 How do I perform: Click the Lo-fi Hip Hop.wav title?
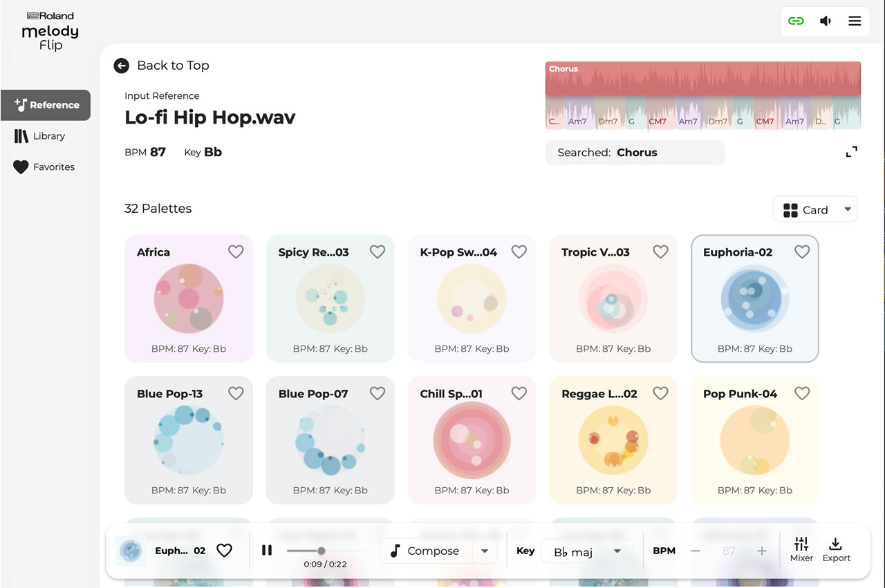(210, 117)
